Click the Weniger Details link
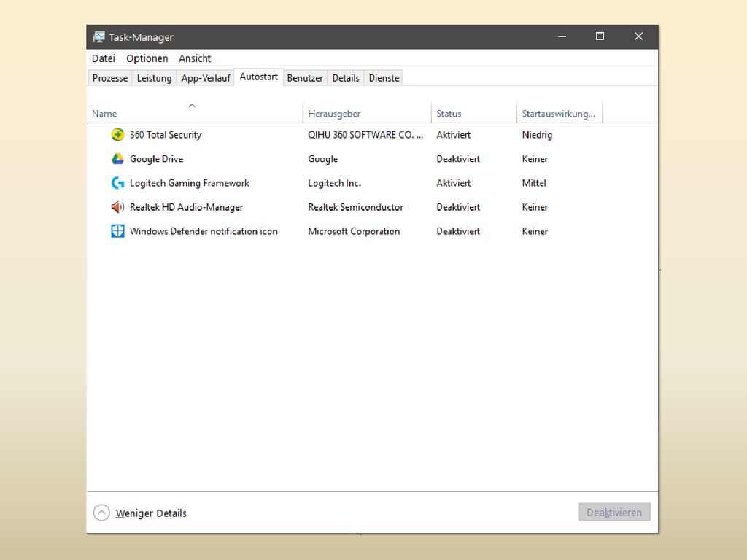Screen dimensions: 747x560 point(151,513)
